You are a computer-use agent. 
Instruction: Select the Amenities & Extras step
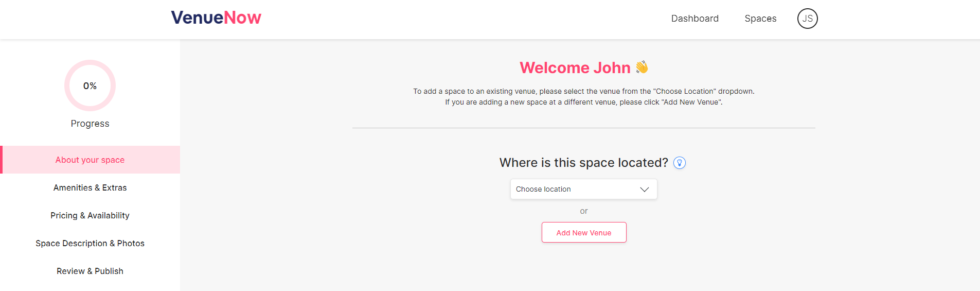[x=90, y=187]
